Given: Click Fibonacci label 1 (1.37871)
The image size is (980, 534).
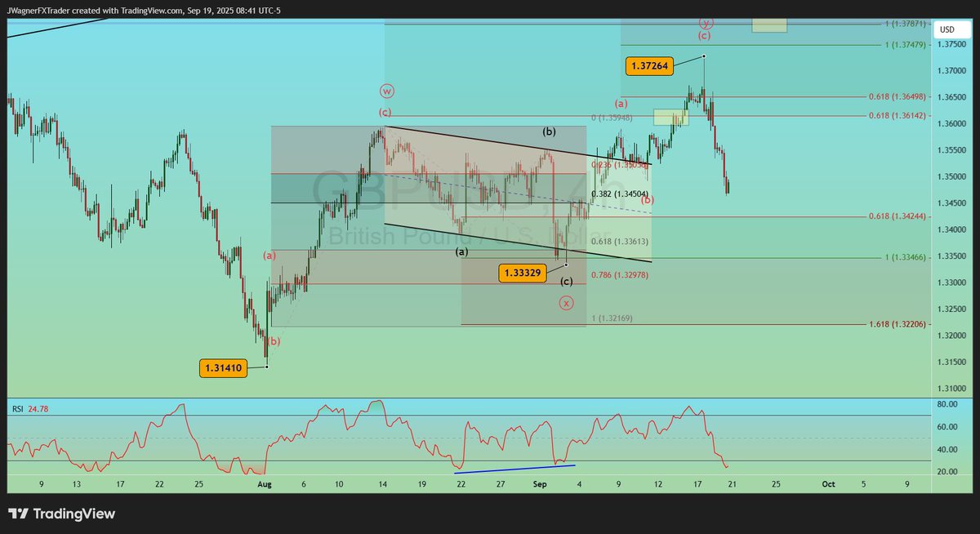Looking at the screenshot, I should coord(905,24).
